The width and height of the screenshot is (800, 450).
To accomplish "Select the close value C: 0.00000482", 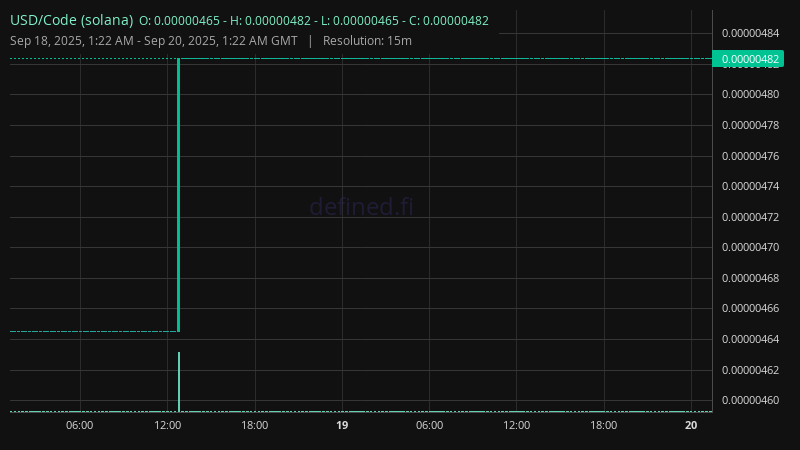I will pos(449,21).
